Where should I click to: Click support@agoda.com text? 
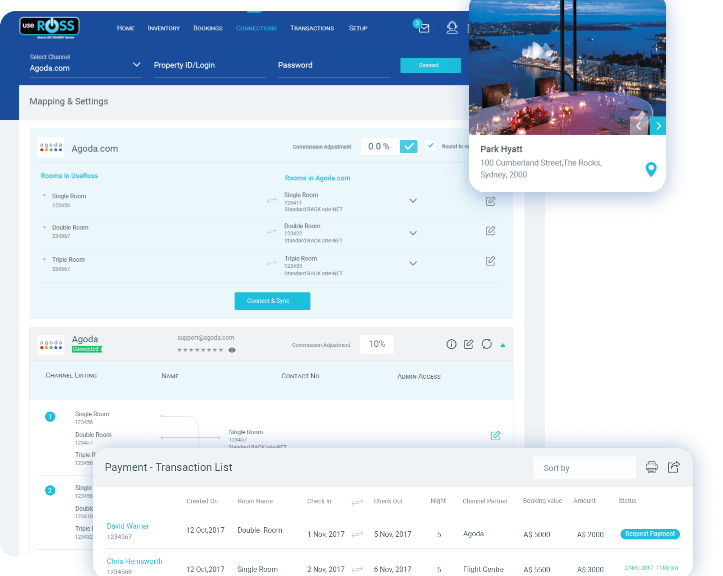206,338
